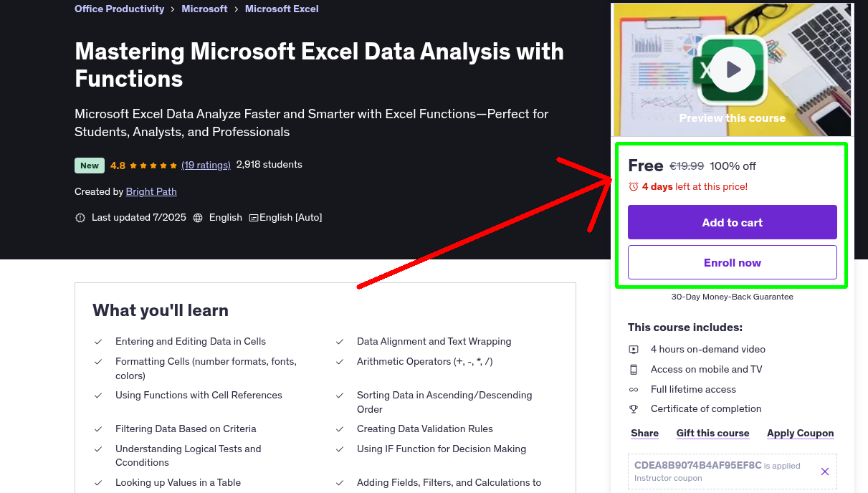The image size is (868, 493).
Task: Click the 4.8 rating number
Action: tap(118, 166)
